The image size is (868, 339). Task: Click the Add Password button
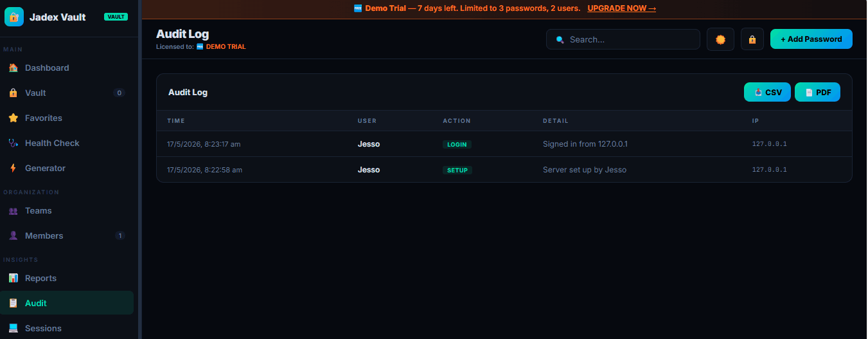pos(811,39)
